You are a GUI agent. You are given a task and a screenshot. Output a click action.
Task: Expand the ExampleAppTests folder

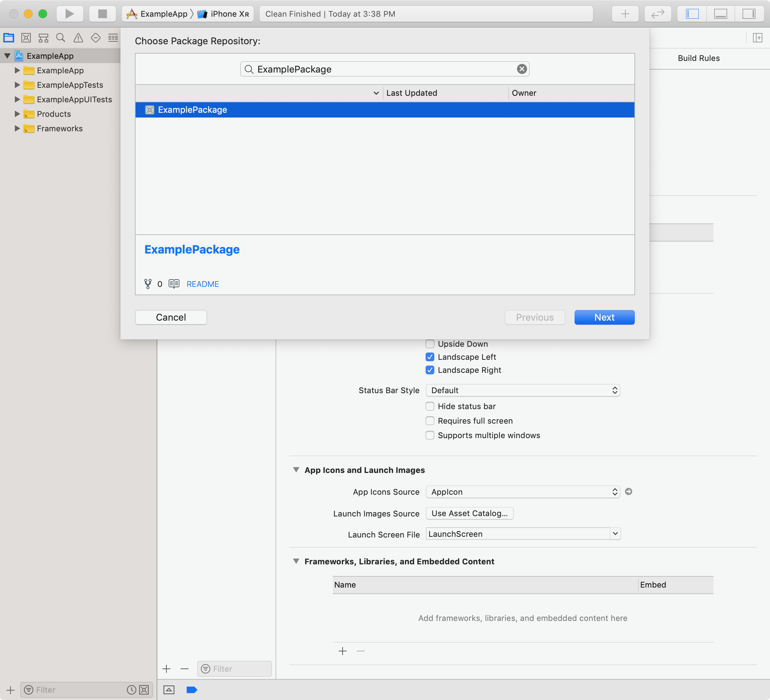coord(17,85)
